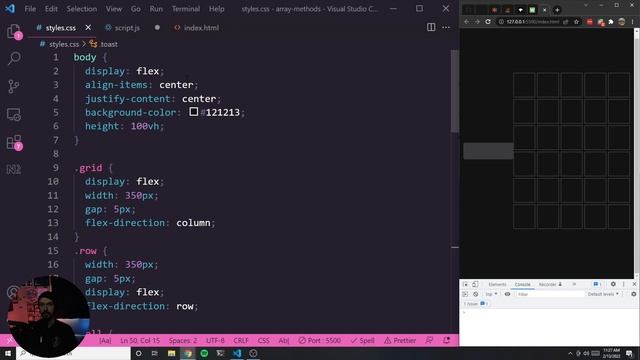Open the N2 extension icon in activity bar

point(13,169)
